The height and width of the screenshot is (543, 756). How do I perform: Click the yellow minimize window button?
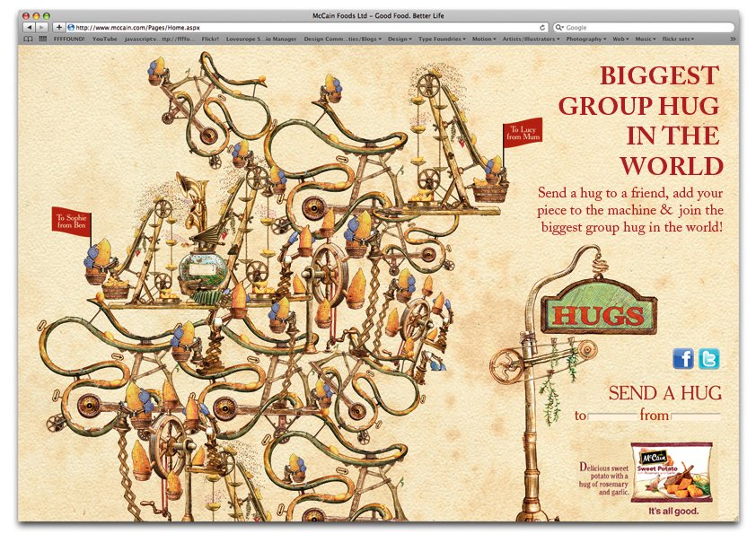click(x=36, y=16)
